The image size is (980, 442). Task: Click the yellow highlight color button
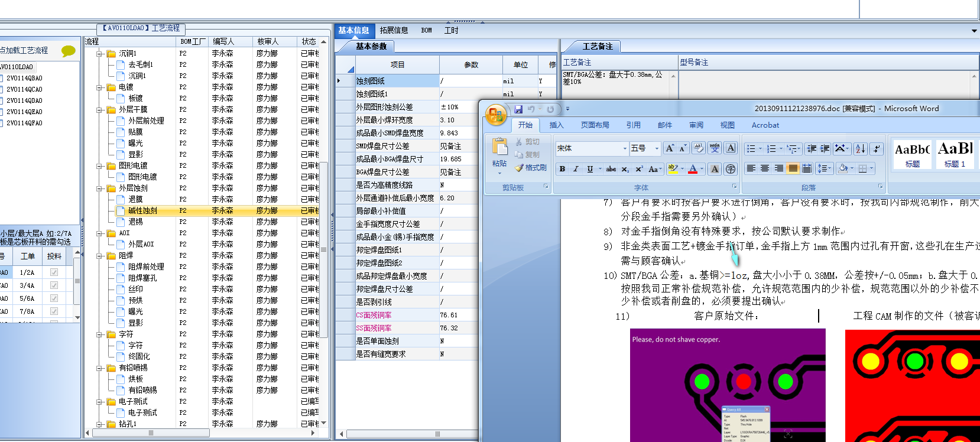673,169
